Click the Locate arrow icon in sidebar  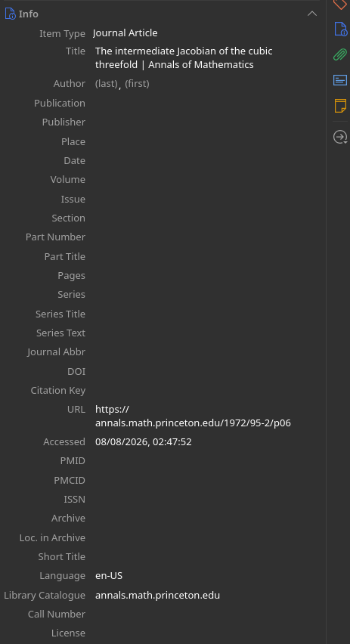[340, 137]
